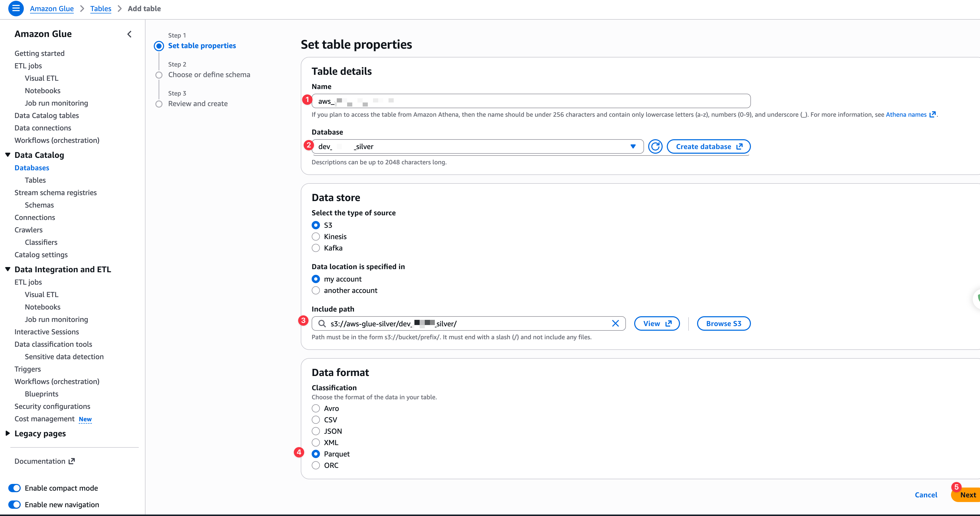Open the hamburger navigation menu icon
This screenshot has height=516, width=980.
16,8
